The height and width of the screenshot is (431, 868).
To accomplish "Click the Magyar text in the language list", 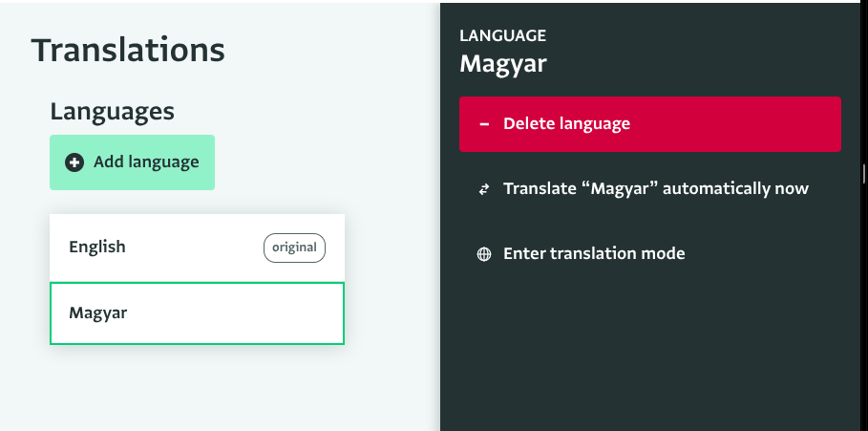I will click(98, 313).
